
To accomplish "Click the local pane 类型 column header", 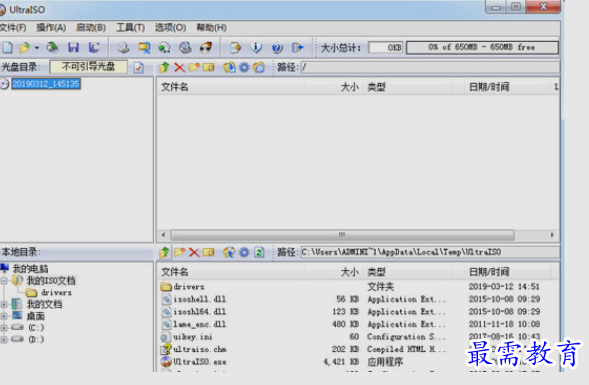I will point(376,272).
